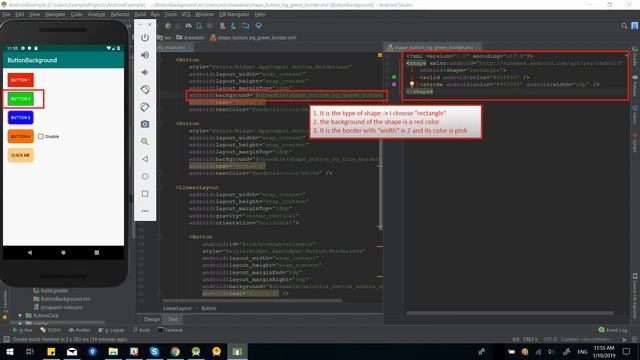Screen dimensions: 640x360
Task: Open the Tools menu
Action: 171,14
